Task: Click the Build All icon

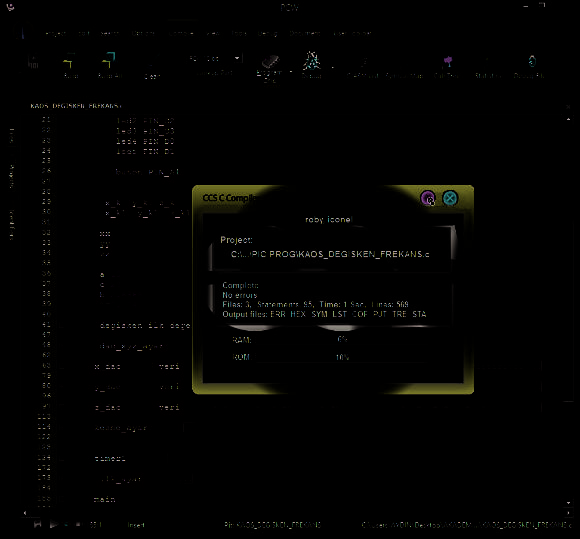Action: (x=109, y=65)
